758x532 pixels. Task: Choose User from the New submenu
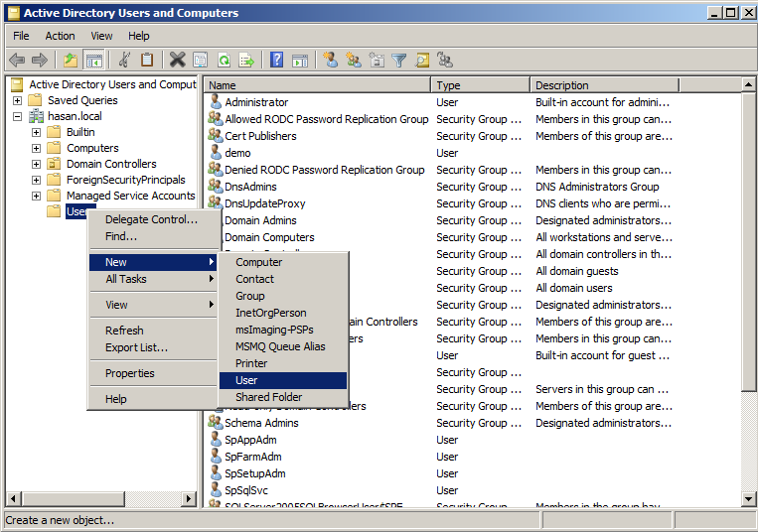[283, 380]
